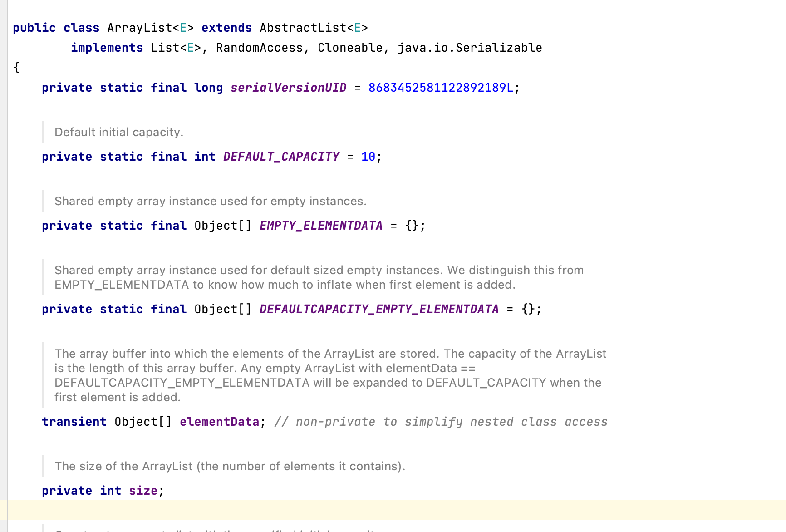
Task: Click the size field in private int size
Action: click(143, 491)
